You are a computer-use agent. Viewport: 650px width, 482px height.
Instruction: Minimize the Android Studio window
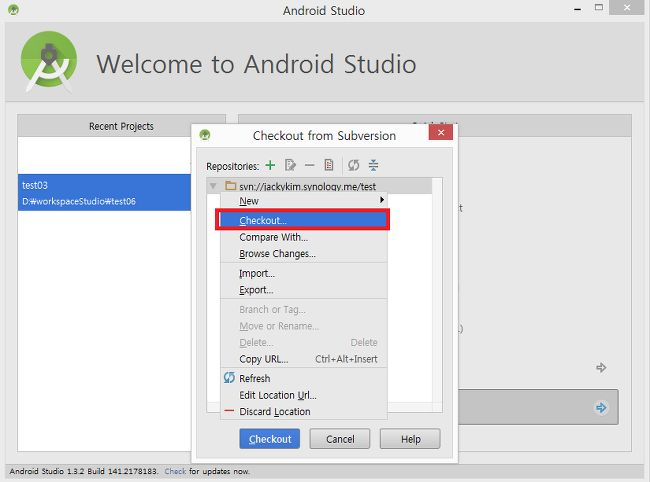pos(577,9)
